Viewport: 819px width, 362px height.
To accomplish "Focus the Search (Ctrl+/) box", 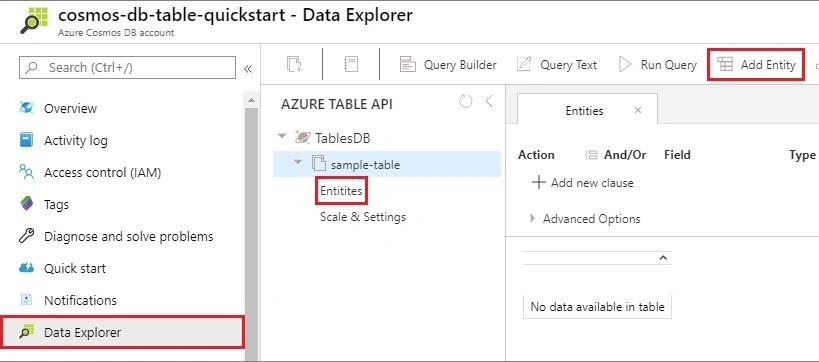I will coord(127,67).
